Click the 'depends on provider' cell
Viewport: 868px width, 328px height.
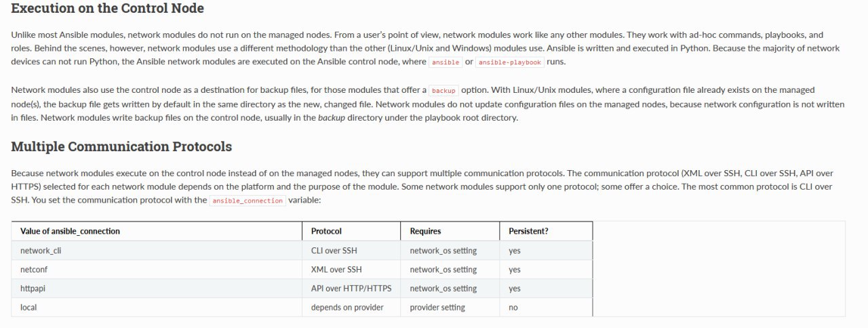351,308
